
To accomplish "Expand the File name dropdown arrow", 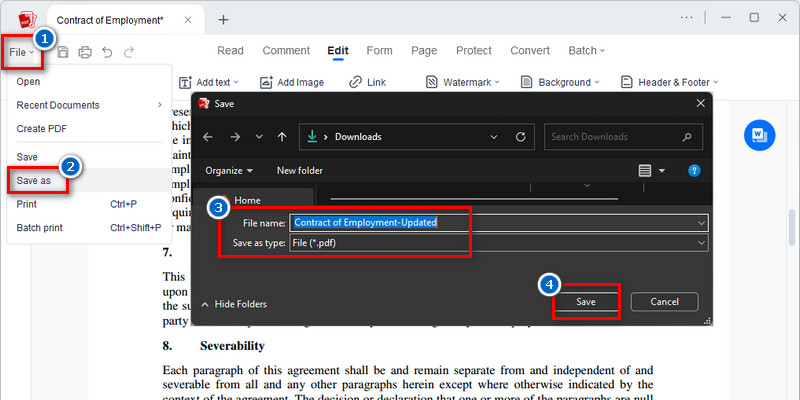I will [702, 222].
